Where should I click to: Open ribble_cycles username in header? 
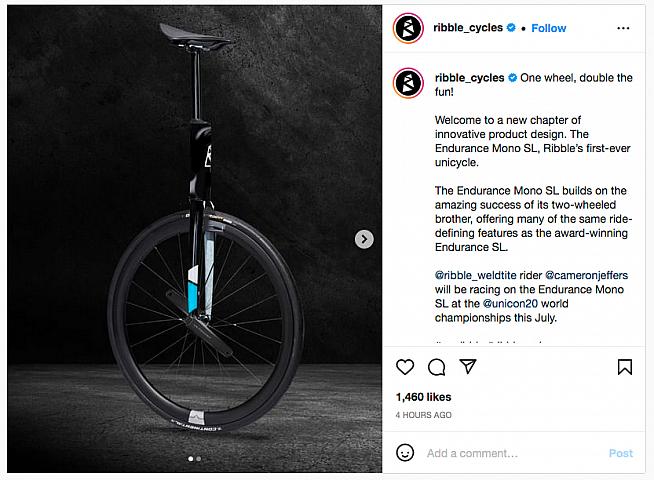coord(468,28)
